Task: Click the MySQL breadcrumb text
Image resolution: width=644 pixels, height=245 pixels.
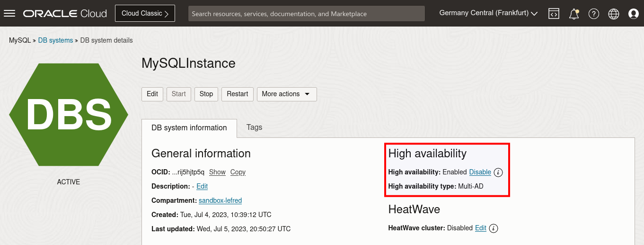Action: 20,40
